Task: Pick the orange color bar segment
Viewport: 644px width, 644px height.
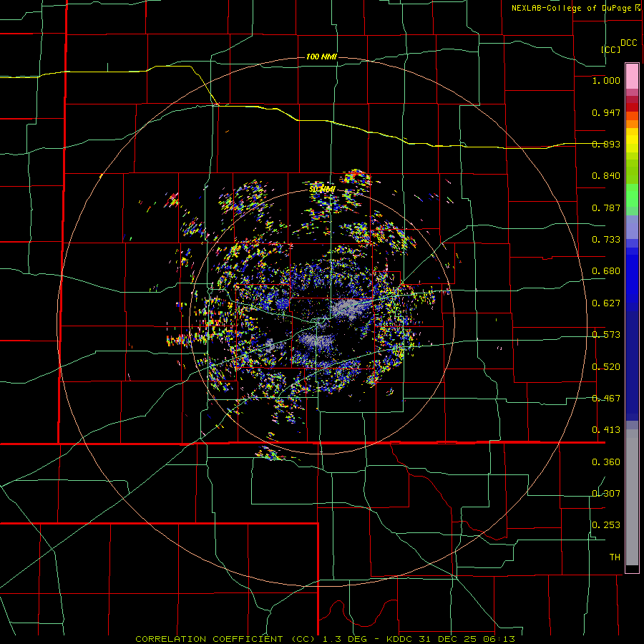Action: pyautogui.click(x=632, y=124)
